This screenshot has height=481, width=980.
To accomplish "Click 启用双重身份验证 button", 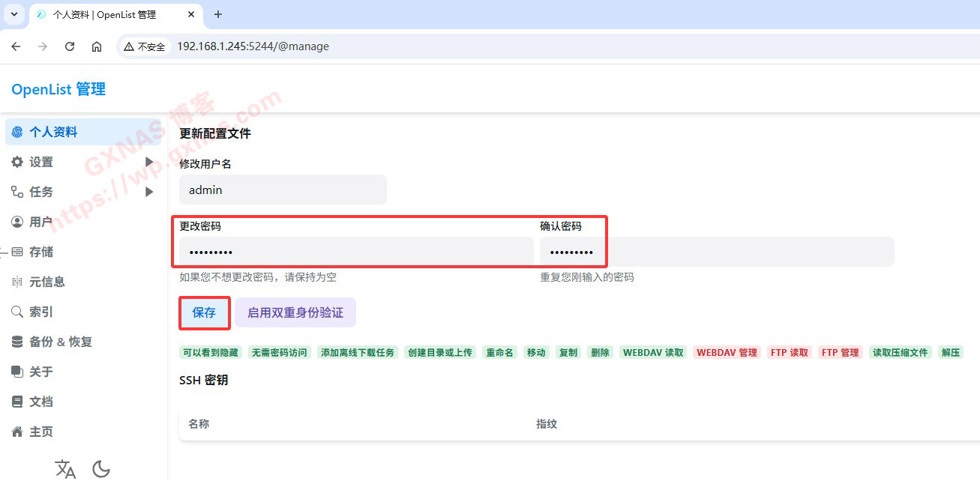I will 295,313.
